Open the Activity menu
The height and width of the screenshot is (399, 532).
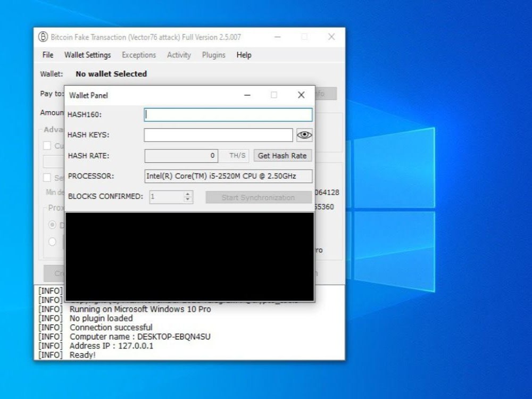point(179,55)
